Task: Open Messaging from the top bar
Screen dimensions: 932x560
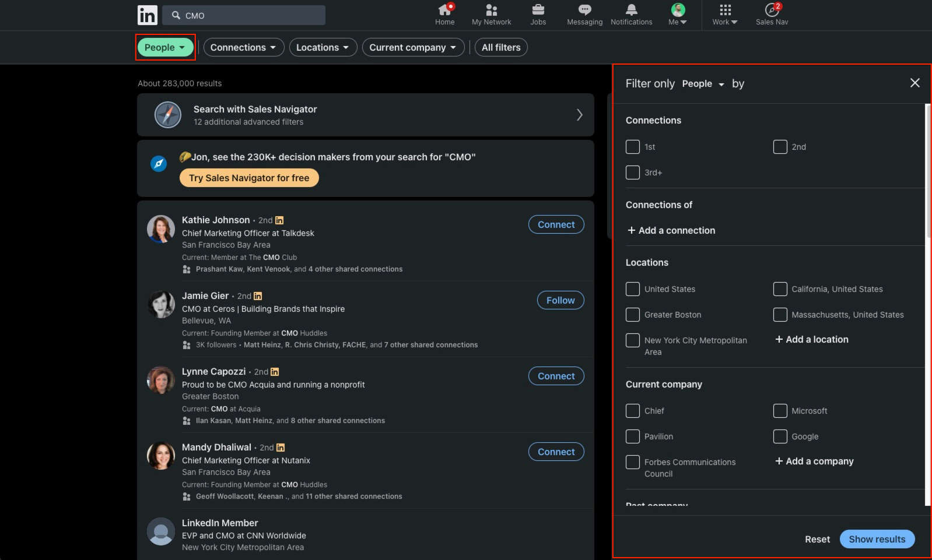Action: 584,15
